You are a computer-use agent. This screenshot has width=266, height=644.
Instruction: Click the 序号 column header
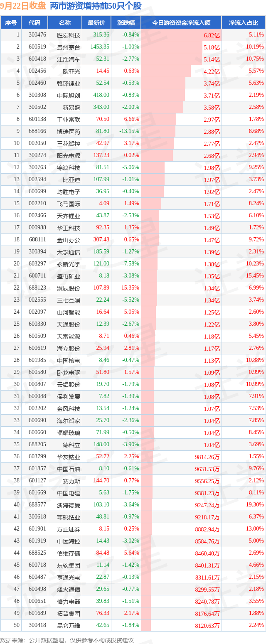[11, 22]
